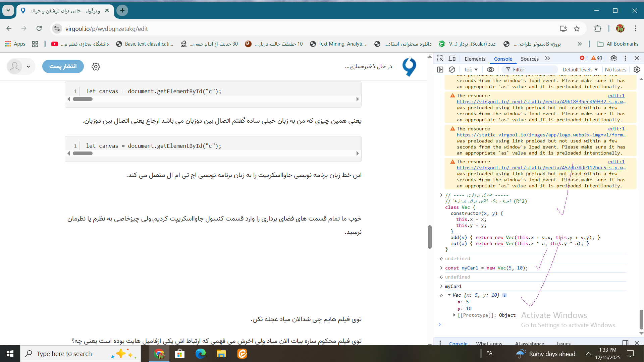Collapse the Vec object in console

click(x=449, y=295)
